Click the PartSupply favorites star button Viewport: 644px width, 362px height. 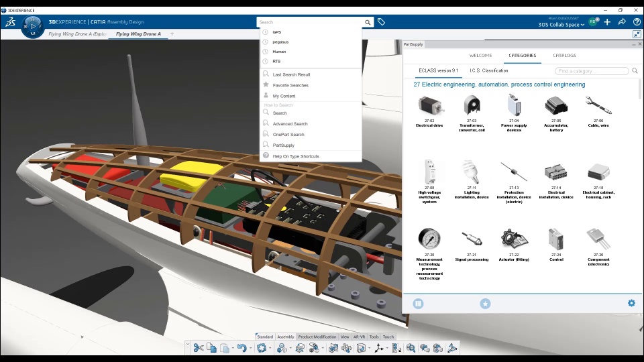[485, 304]
